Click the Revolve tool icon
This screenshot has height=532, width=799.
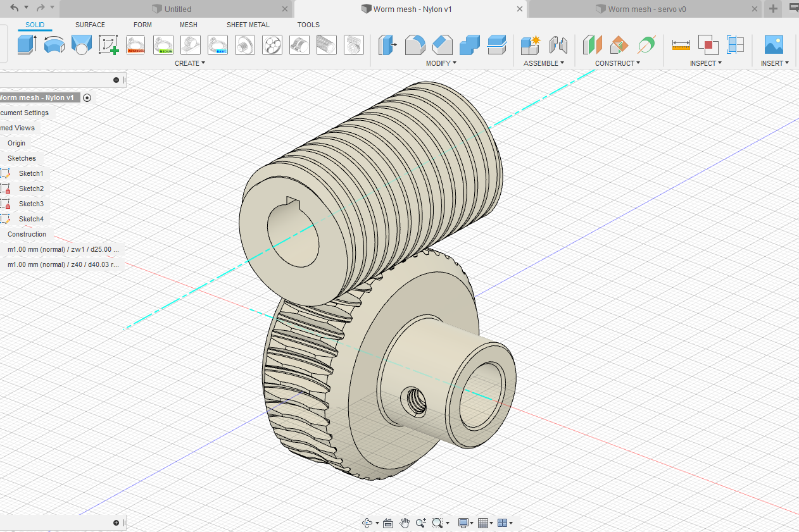[x=54, y=45]
